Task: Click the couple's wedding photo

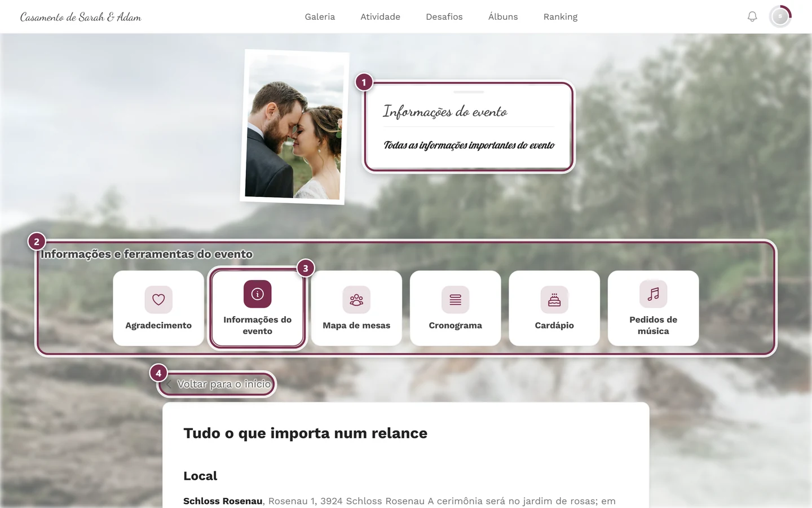Action: click(x=294, y=127)
